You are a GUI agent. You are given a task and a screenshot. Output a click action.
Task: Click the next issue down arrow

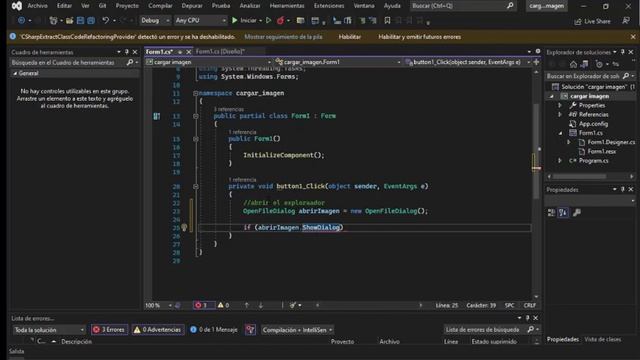[260, 305]
